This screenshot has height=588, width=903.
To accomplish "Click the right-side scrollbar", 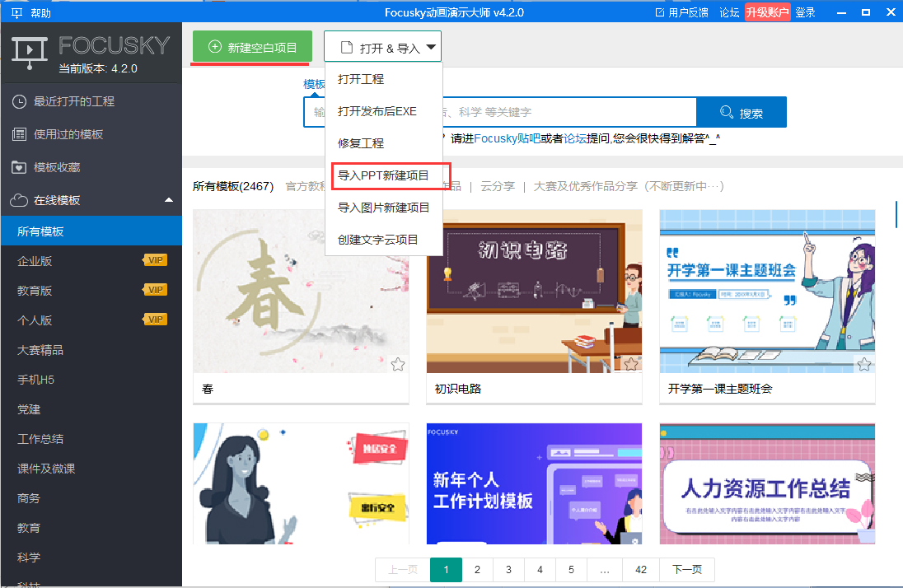I will point(895,214).
